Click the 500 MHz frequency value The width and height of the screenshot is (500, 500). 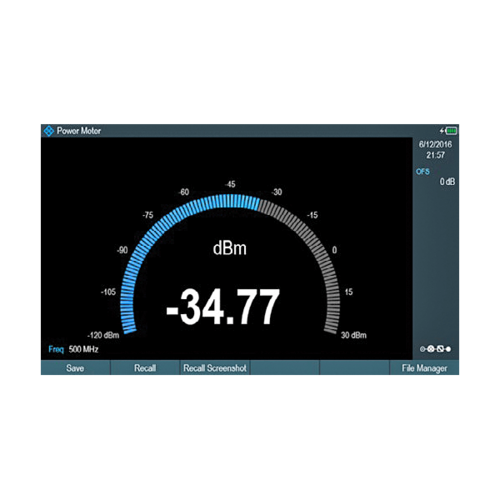coord(83,349)
